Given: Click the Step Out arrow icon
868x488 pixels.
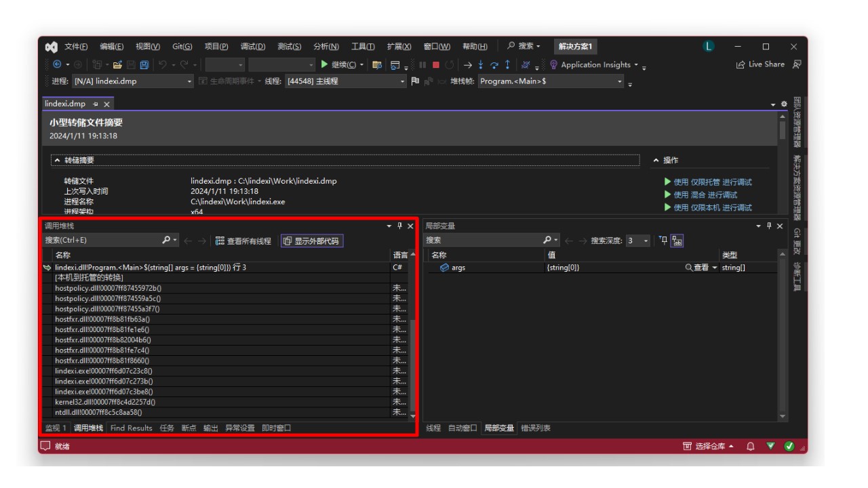Looking at the screenshot, I should tap(507, 65).
